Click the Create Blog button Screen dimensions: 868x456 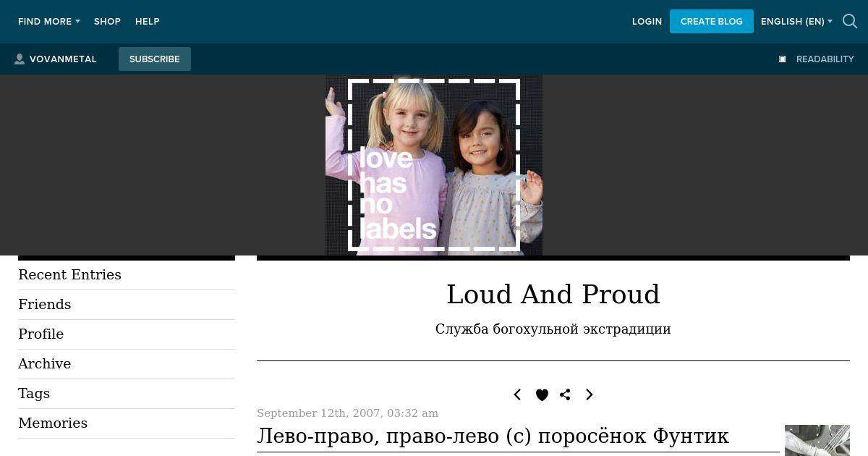click(712, 22)
